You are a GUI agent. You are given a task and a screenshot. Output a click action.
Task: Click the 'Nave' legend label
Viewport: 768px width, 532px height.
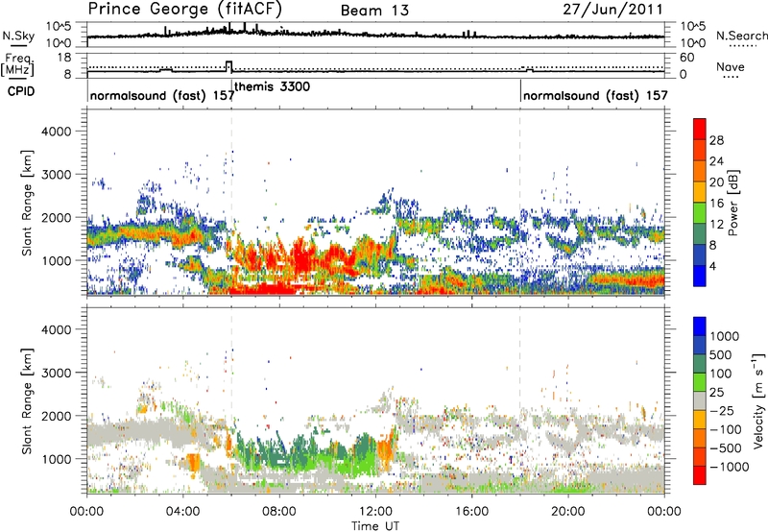point(731,66)
